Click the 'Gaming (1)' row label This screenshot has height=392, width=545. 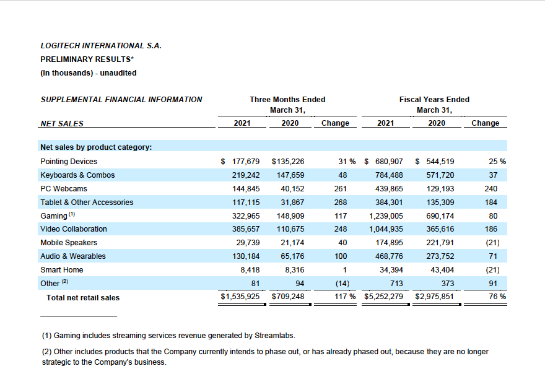[x=58, y=216]
